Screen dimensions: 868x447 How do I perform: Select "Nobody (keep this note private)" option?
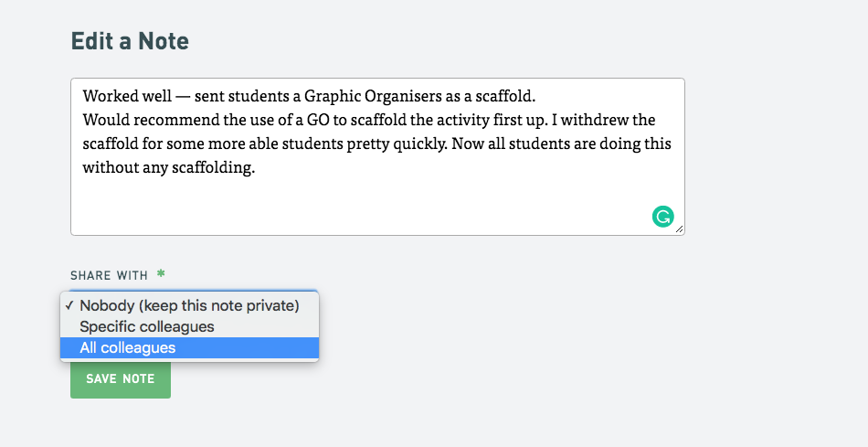pos(189,305)
